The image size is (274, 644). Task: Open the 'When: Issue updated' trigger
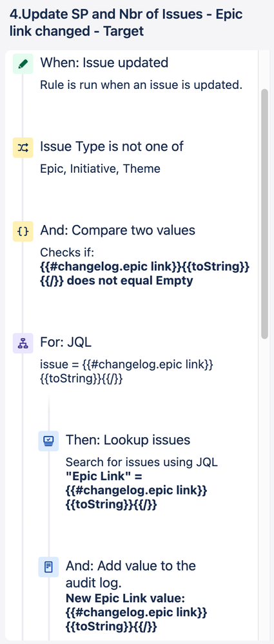pyautogui.click(x=104, y=63)
